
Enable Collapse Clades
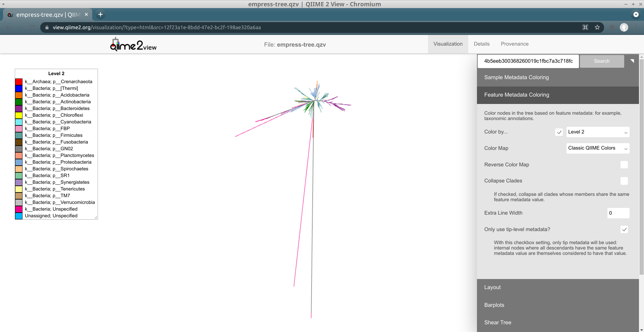pos(624,181)
